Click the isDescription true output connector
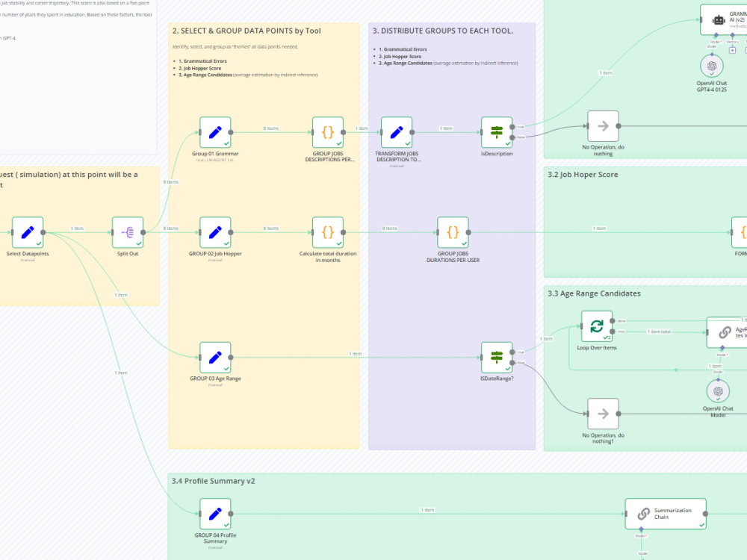 tap(512, 127)
